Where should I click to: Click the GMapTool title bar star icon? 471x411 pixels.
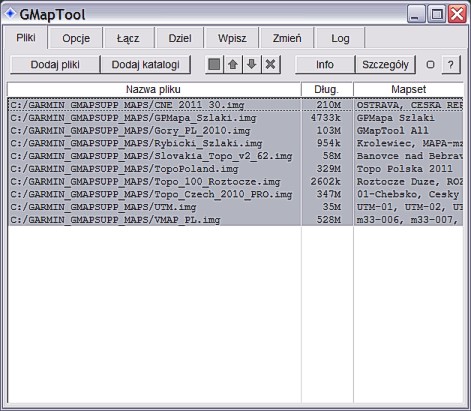[x=10, y=13]
